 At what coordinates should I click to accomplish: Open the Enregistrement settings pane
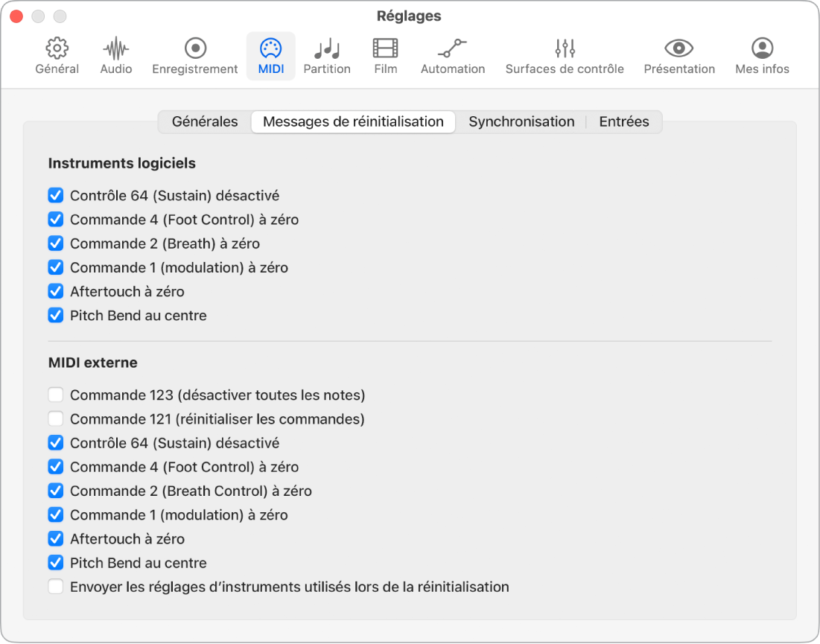coord(194,54)
